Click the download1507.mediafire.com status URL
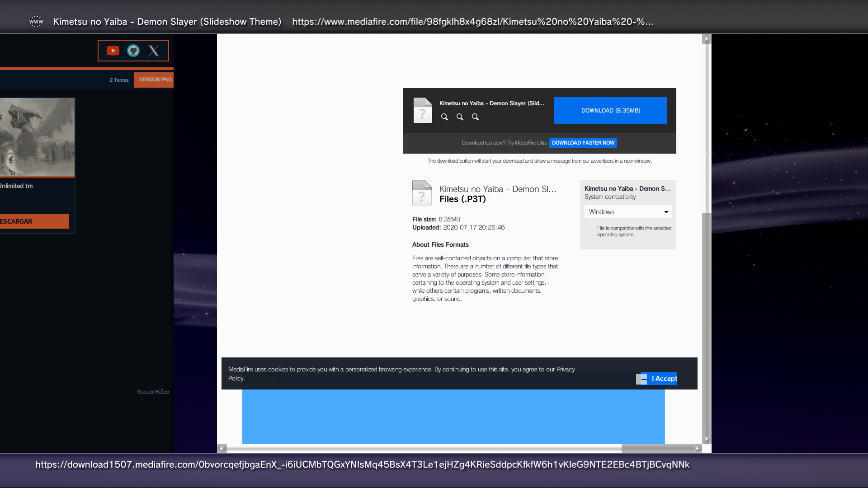This screenshot has width=868, height=488. [x=363, y=465]
